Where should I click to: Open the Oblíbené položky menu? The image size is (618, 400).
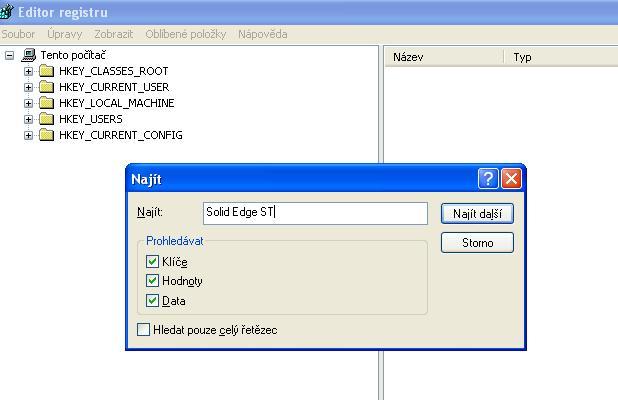click(186, 34)
